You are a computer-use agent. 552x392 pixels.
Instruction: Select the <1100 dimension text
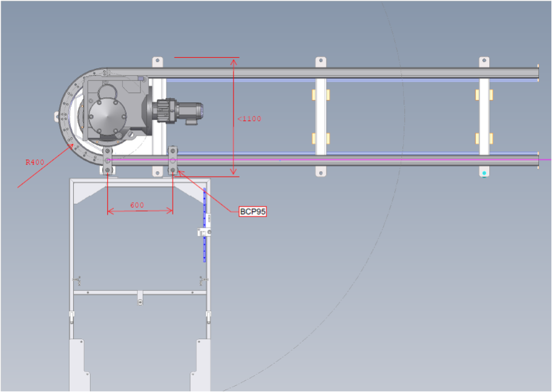[x=249, y=118]
